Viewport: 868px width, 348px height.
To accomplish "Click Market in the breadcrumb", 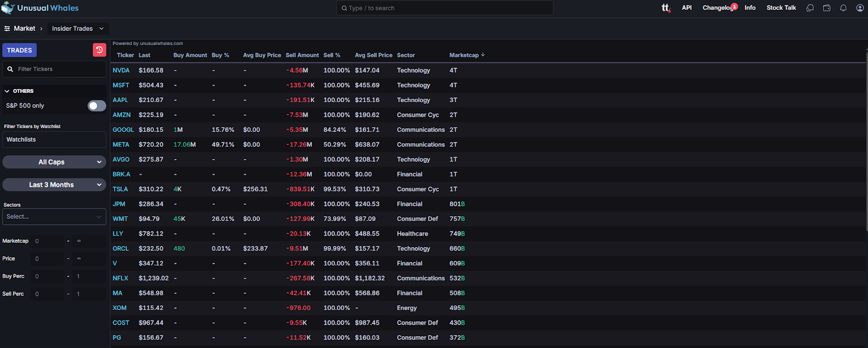I will [x=24, y=28].
